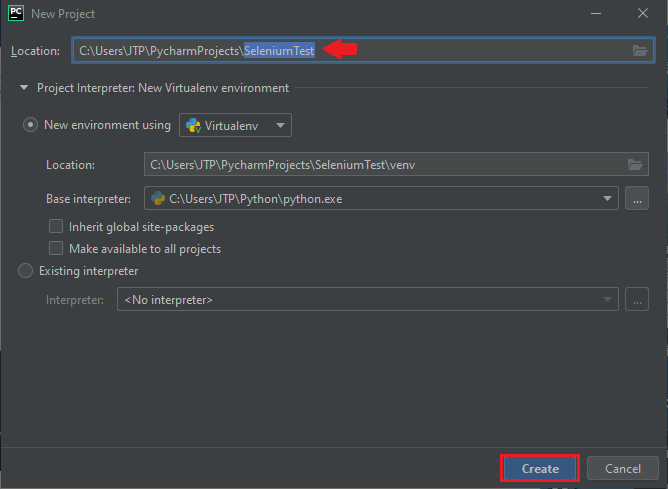This screenshot has width=668, height=489.
Task: Enable Inherit global site-packages checkbox
Action: 56,226
